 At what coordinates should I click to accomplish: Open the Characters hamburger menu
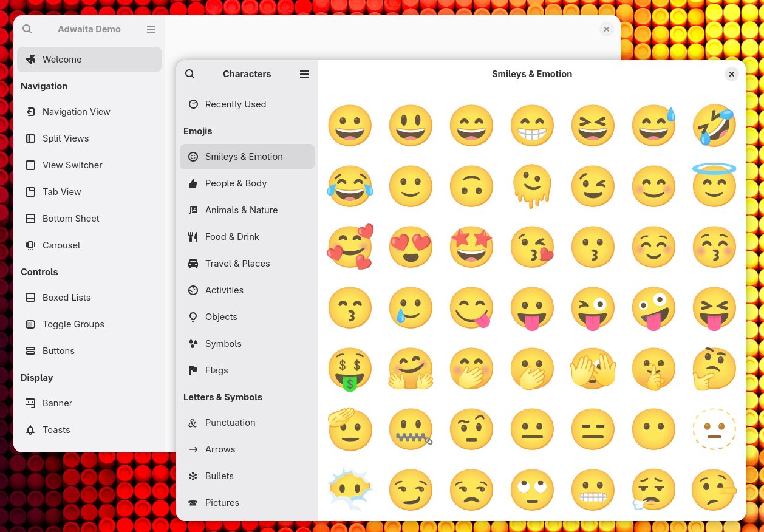(x=304, y=74)
